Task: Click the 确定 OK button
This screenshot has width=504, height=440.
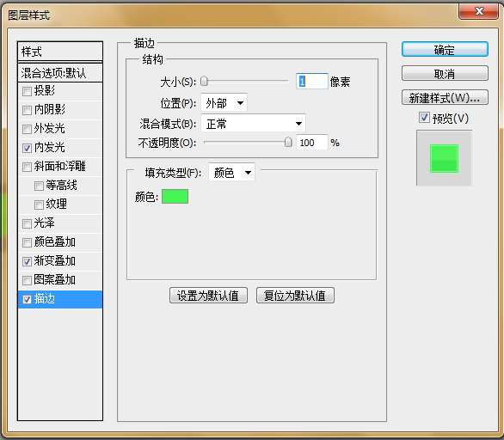Action: coord(445,50)
